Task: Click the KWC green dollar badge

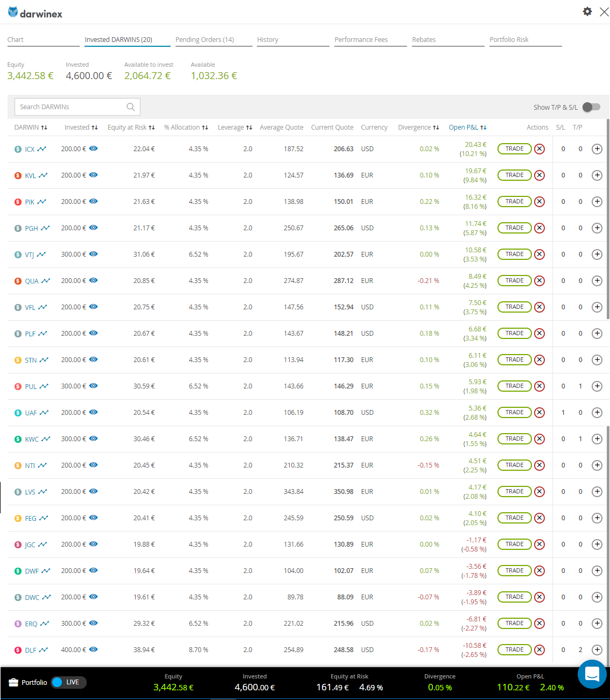Action: tap(18, 440)
